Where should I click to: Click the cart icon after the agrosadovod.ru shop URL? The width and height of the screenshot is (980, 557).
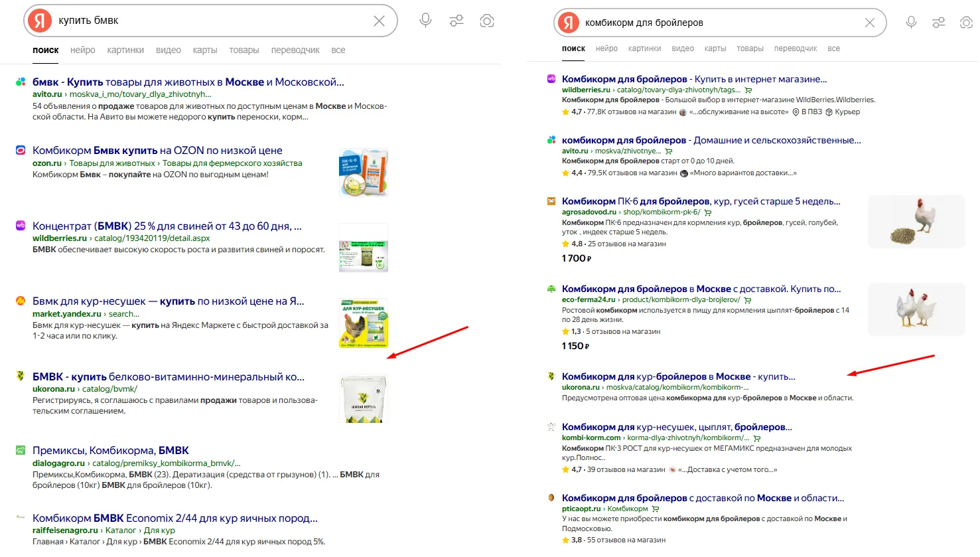click(x=708, y=212)
